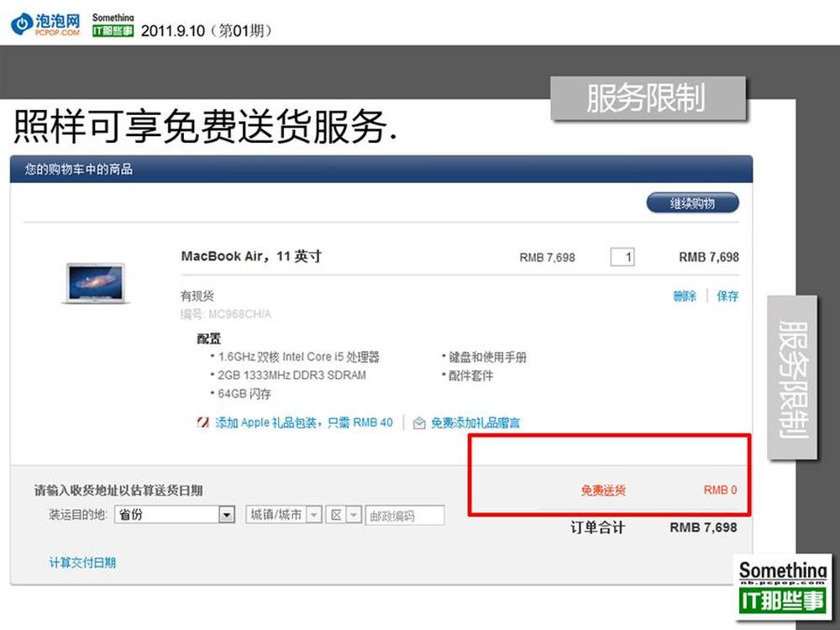Click the MacBook Air, 11 英寸 title
The image size is (840, 630).
[x=251, y=256]
